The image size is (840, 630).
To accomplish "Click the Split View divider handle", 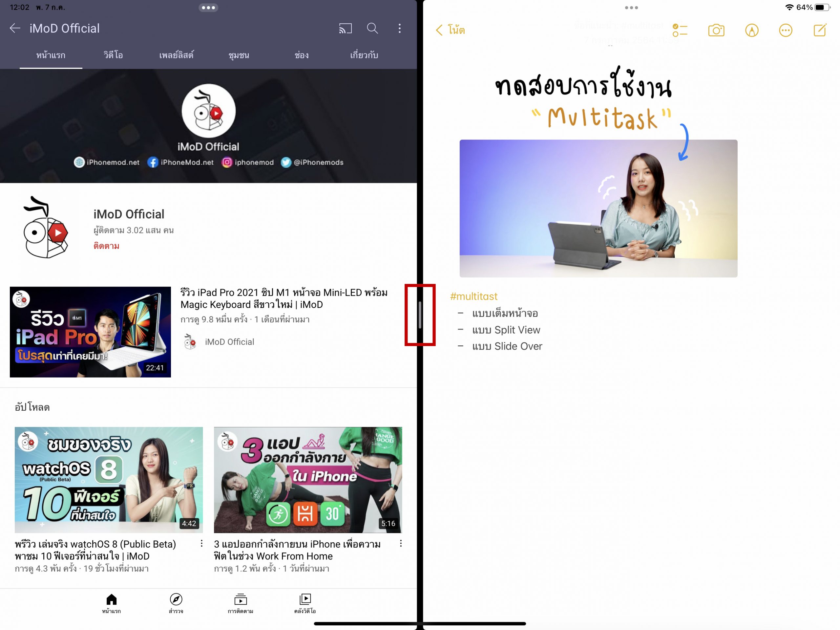I will click(x=420, y=315).
